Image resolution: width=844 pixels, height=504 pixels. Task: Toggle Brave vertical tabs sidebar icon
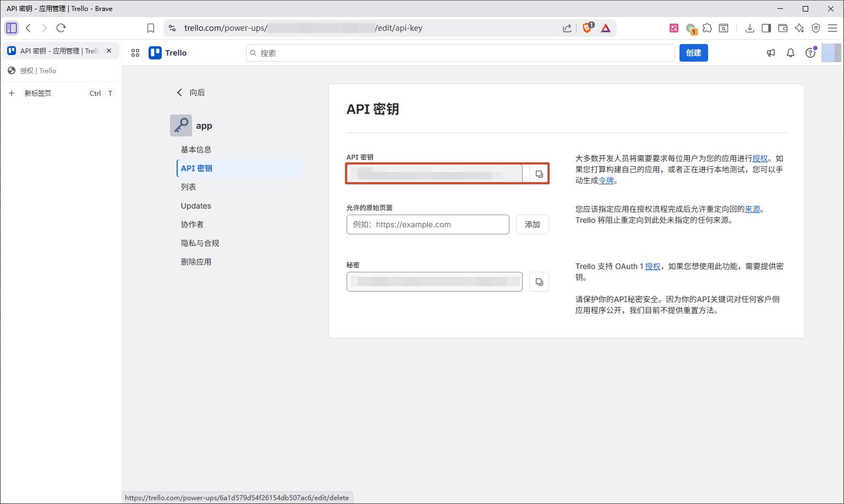click(12, 28)
